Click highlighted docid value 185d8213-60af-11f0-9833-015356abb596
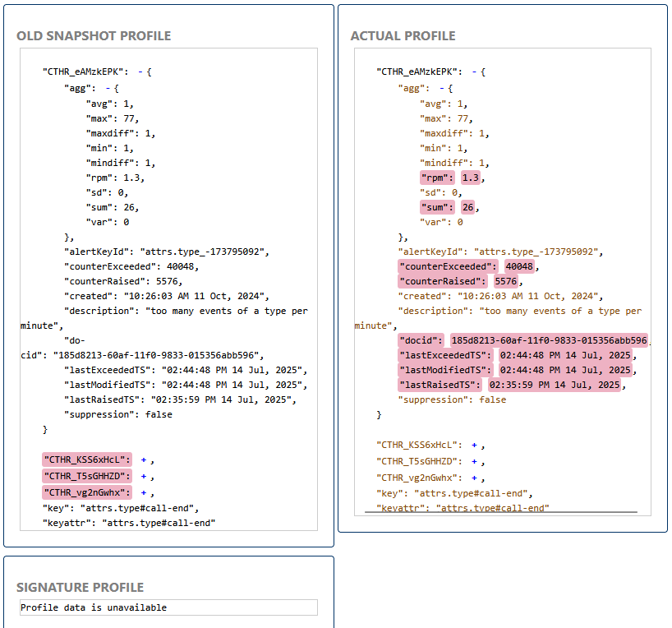The image size is (672, 628). (550, 340)
